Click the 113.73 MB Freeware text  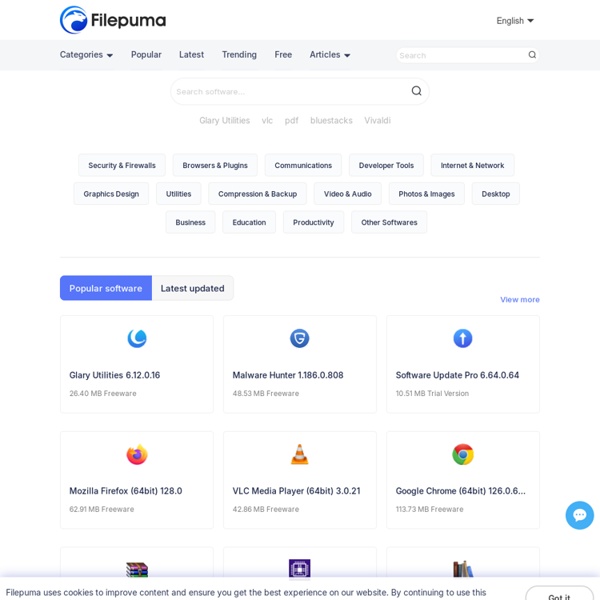[429, 509]
